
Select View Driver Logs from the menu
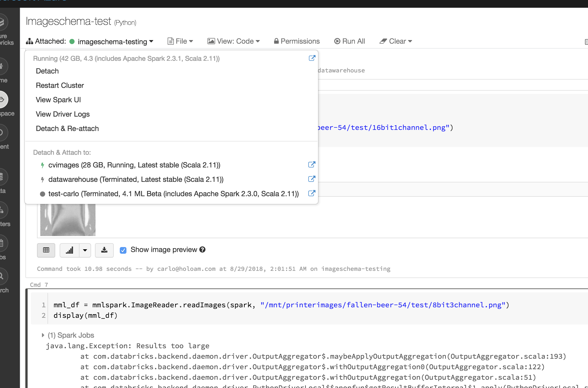[x=62, y=114]
